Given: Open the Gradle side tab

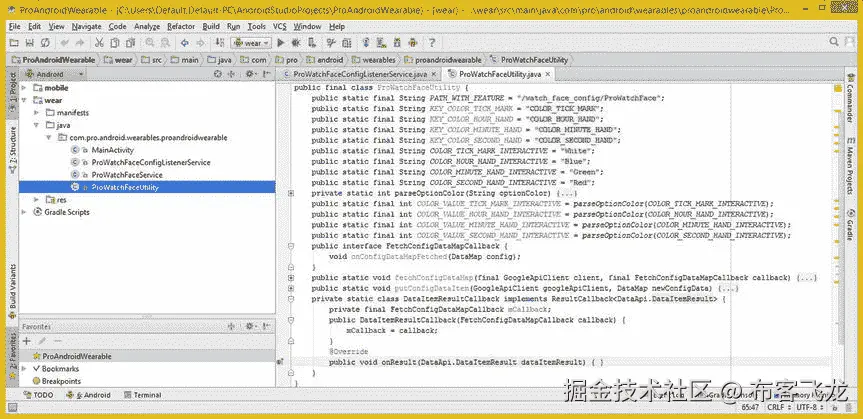Looking at the screenshot, I should [850, 226].
